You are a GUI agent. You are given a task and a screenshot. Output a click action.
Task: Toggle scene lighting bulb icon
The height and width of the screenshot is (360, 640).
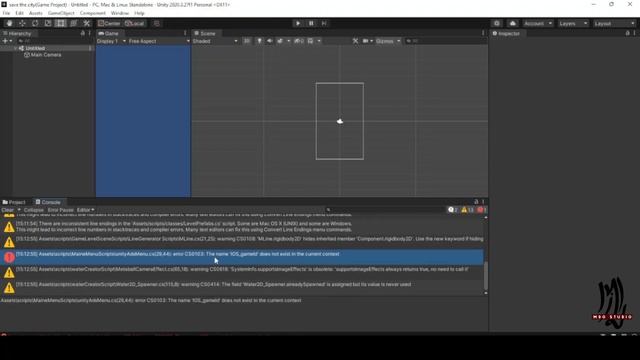(x=259, y=41)
